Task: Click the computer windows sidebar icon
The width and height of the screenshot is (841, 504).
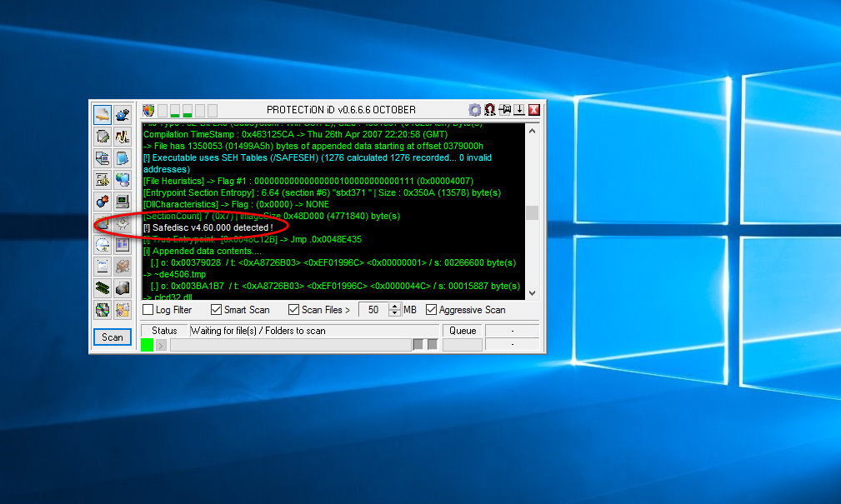Action: pyautogui.click(x=102, y=157)
